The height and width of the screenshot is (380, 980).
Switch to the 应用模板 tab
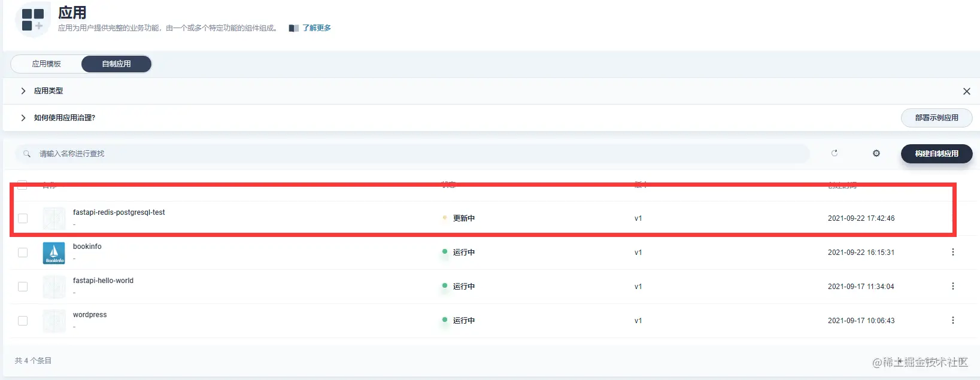(x=47, y=63)
